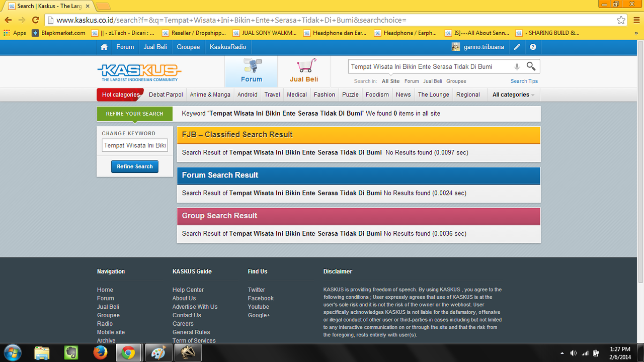Open the Windows Start button
The width and height of the screenshot is (644, 362).
click(12, 353)
